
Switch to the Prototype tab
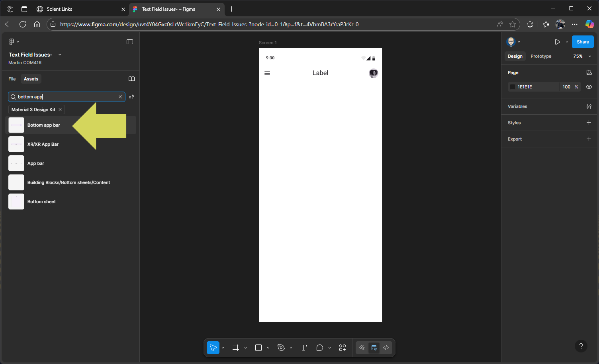(541, 56)
